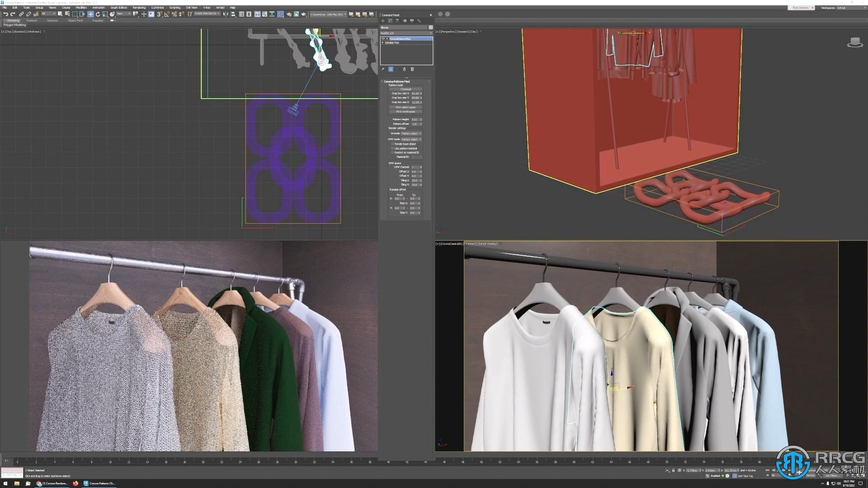Viewport: 868px width, 488px height.
Task: Activate the Unlink Selection tool
Action: [x=28, y=14]
